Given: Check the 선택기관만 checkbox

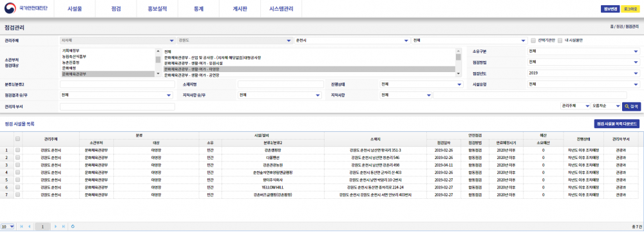Looking at the screenshot, I should pyautogui.click(x=533, y=40).
